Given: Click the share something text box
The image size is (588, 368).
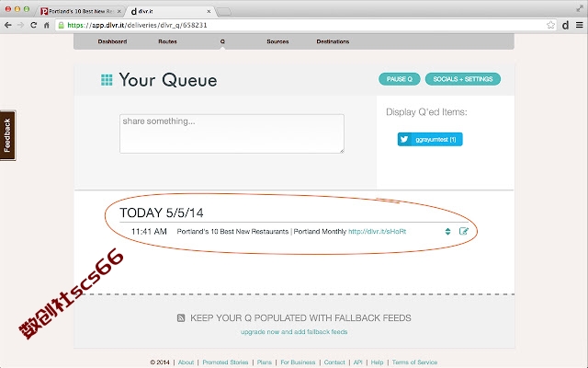Looking at the screenshot, I should (x=232, y=133).
